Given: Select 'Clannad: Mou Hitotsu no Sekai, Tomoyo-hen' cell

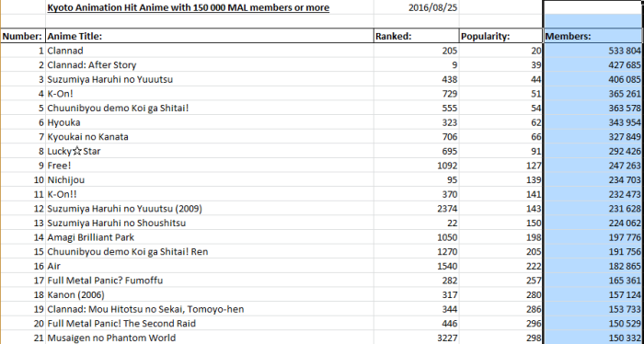Looking at the screenshot, I should [210, 309].
